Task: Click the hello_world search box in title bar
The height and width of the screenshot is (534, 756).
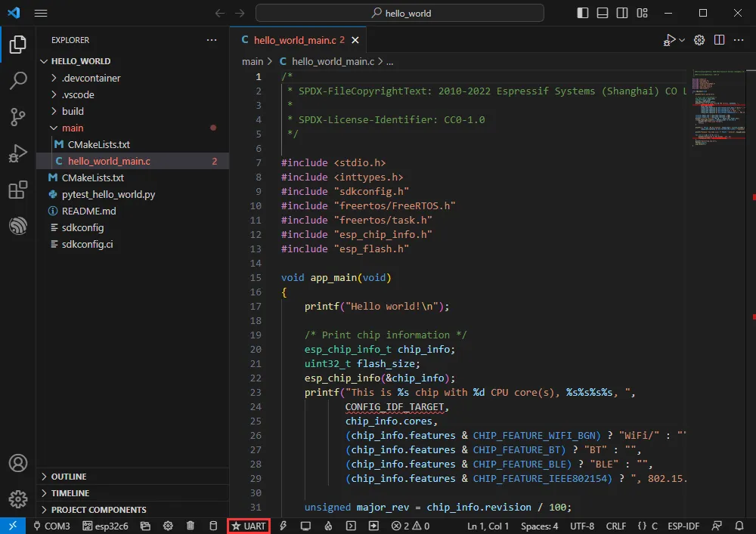Action: coord(399,13)
